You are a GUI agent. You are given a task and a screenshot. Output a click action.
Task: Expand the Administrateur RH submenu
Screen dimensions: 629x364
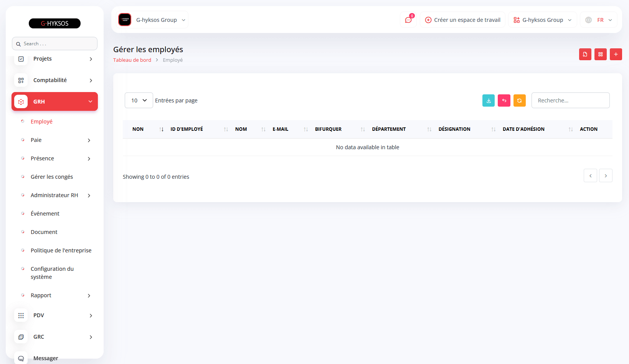(x=89, y=196)
